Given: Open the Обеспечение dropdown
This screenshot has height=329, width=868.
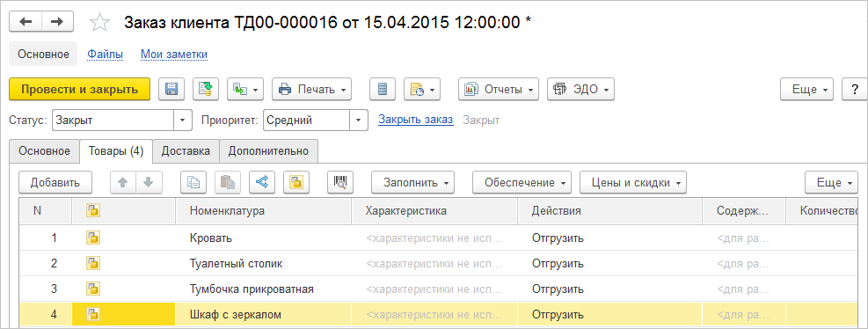Looking at the screenshot, I should click(522, 182).
